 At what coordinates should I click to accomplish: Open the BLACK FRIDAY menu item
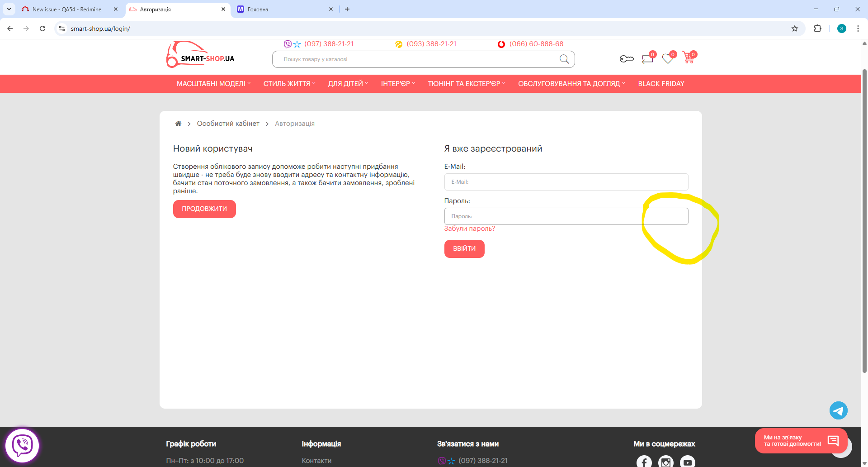(661, 84)
